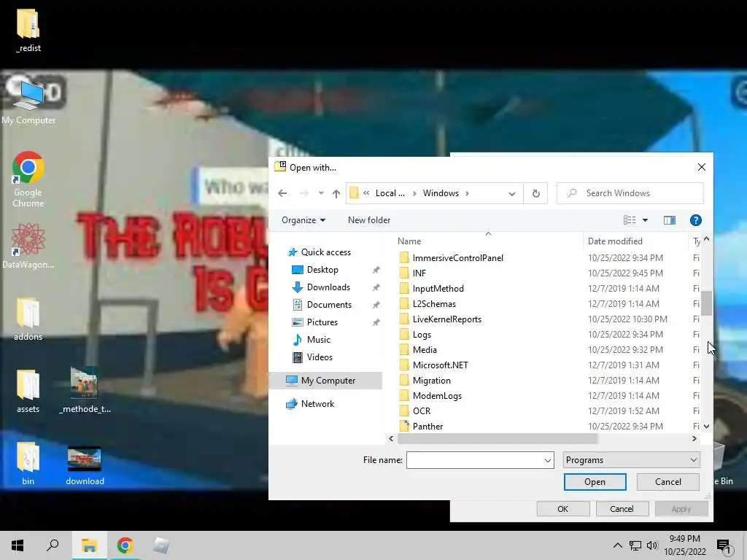
Task: Select the DataWagon desktop shortcut
Action: [x=28, y=246]
